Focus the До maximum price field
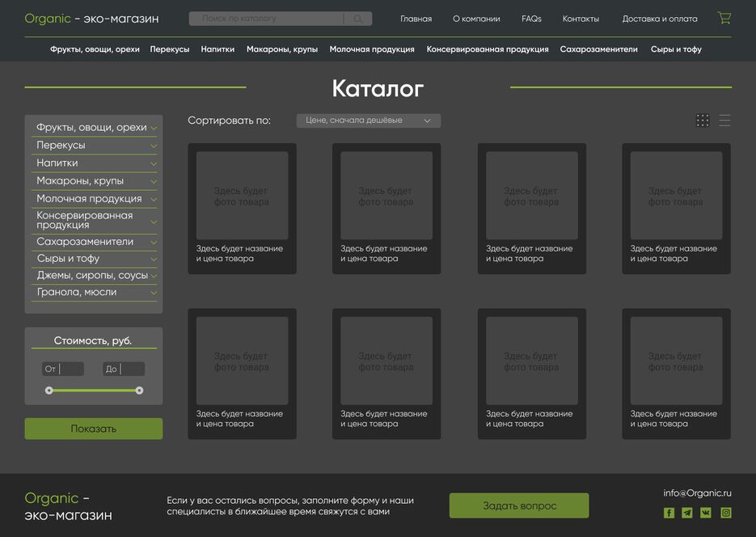Image resolution: width=756 pixels, height=537 pixels. [x=124, y=369]
